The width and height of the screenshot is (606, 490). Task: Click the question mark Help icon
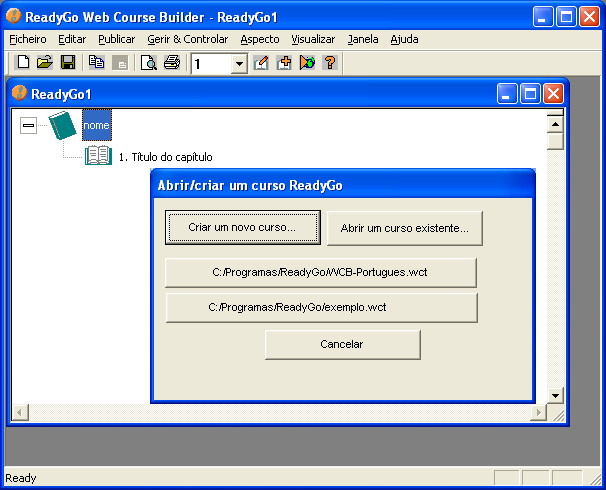pyautogui.click(x=329, y=63)
